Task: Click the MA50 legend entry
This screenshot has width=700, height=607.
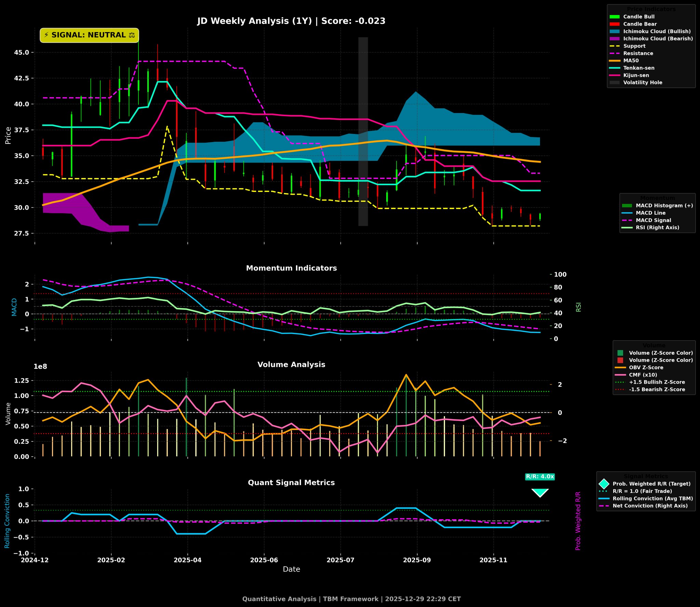Action: (631, 60)
